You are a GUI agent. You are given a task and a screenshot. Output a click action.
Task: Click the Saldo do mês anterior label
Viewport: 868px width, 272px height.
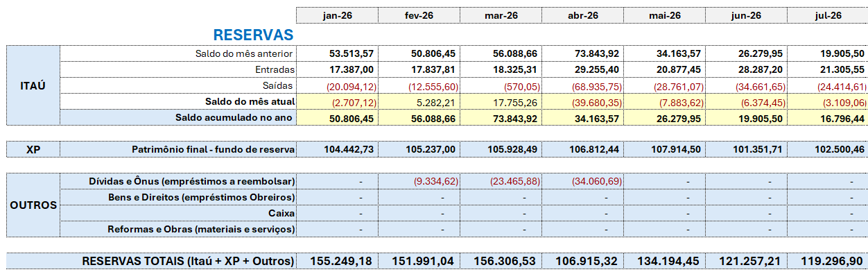(245, 53)
